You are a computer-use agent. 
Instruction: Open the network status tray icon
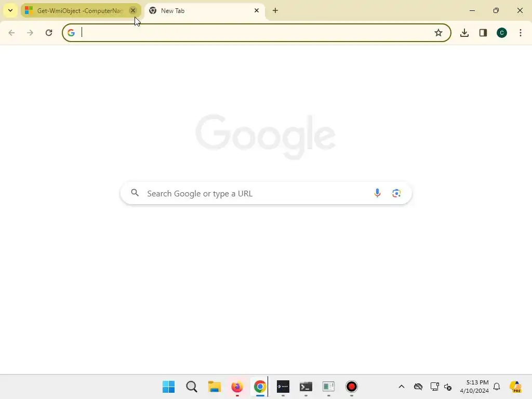click(434, 387)
